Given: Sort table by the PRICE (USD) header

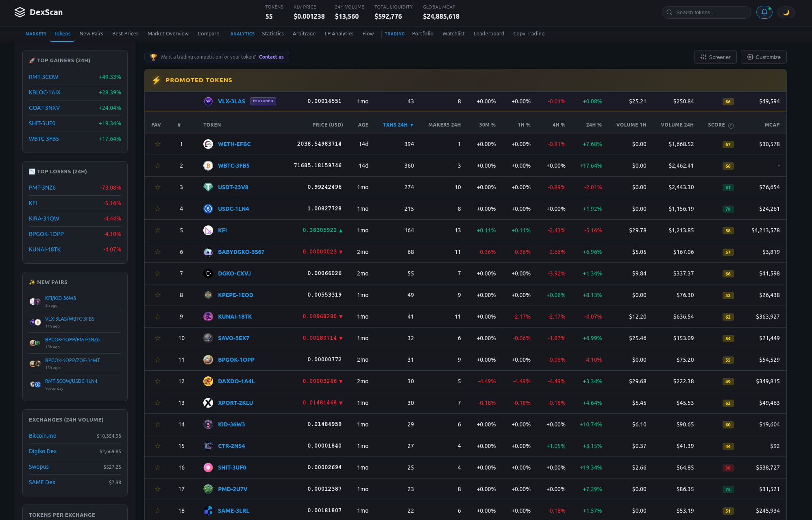Looking at the screenshot, I should (x=328, y=125).
